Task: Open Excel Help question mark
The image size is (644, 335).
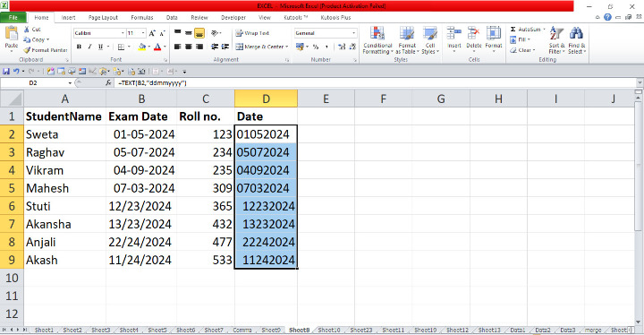Action: 607,17
